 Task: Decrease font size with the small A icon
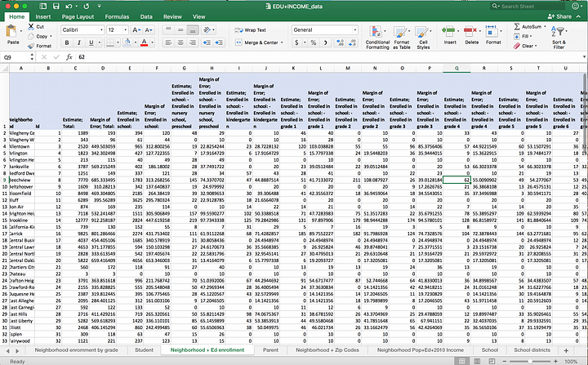click(149, 30)
